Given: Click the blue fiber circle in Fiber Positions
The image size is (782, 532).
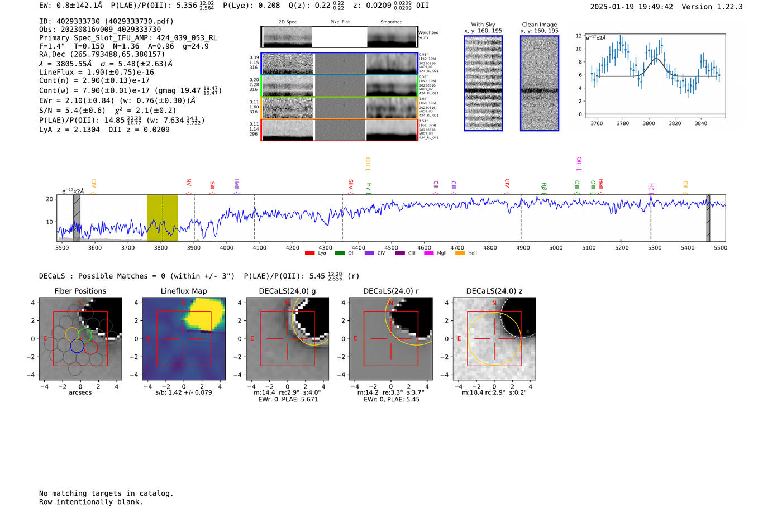Looking at the screenshot, I should pos(77,346).
